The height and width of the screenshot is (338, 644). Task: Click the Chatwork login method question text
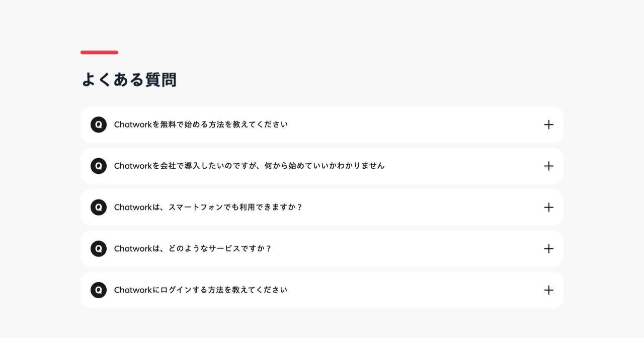click(201, 290)
